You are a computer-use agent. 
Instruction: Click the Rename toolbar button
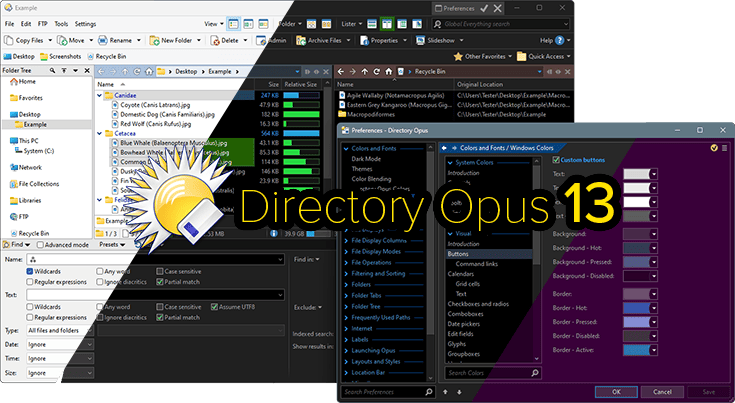pyautogui.click(x=115, y=40)
